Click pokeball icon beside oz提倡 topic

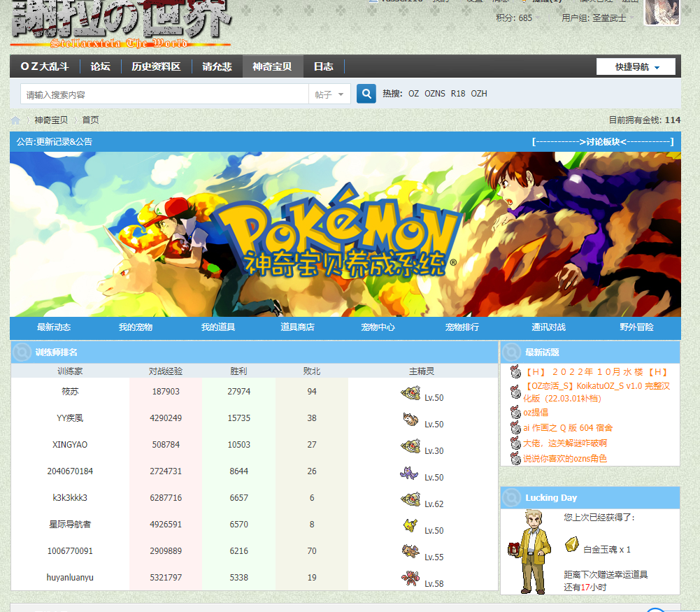click(x=515, y=412)
